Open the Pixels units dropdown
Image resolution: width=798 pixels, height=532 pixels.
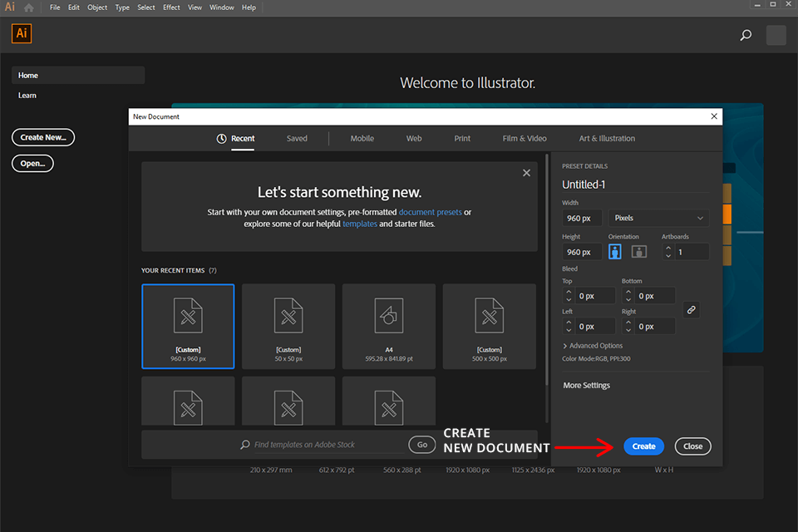click(657, 217)
